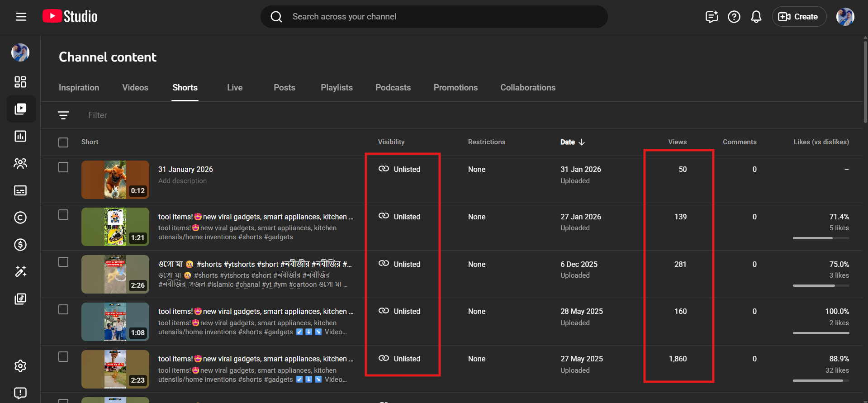This screenshot has height=403, width=868.
Task: Open the hamburger menu to collapse sidebar
Action: click(x=21, y=17)
